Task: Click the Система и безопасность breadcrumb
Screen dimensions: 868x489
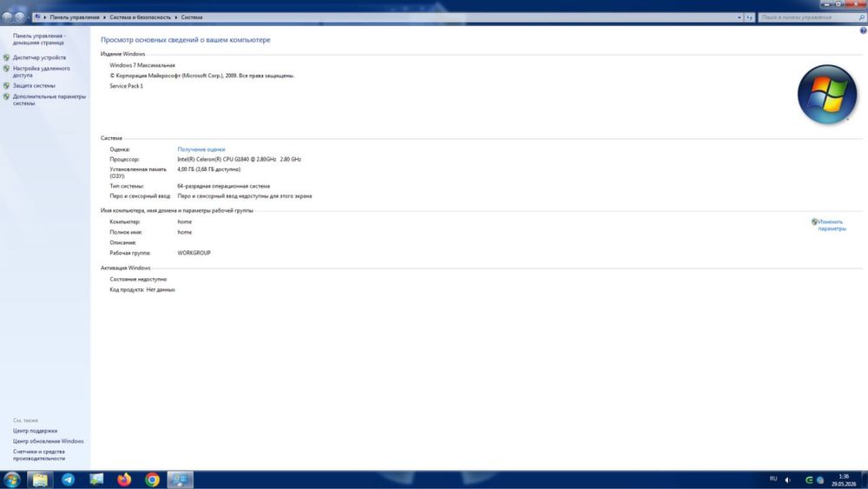Action: pos(140,17)
